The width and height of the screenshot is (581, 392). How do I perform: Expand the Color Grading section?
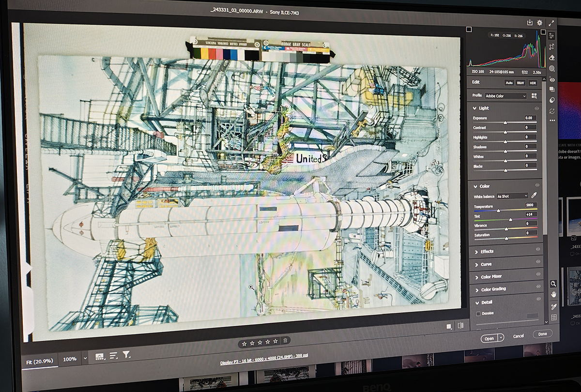(477, 289)
